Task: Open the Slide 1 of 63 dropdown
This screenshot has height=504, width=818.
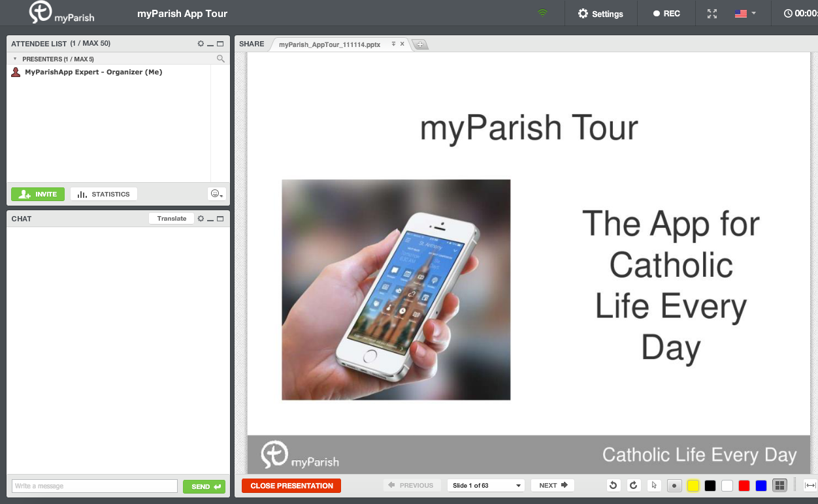Action: [x=487, y=485]
